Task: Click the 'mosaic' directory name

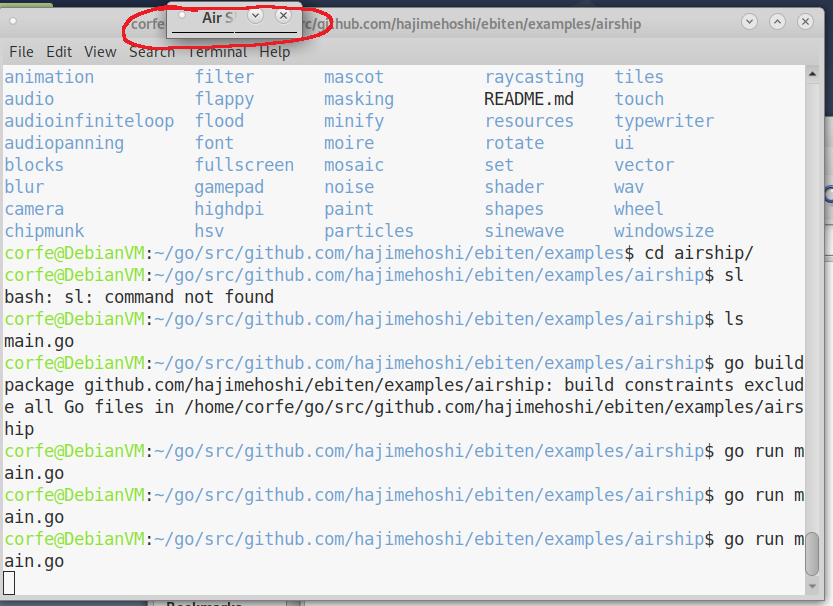Action: pyautogui.click(x=354, y=165)
